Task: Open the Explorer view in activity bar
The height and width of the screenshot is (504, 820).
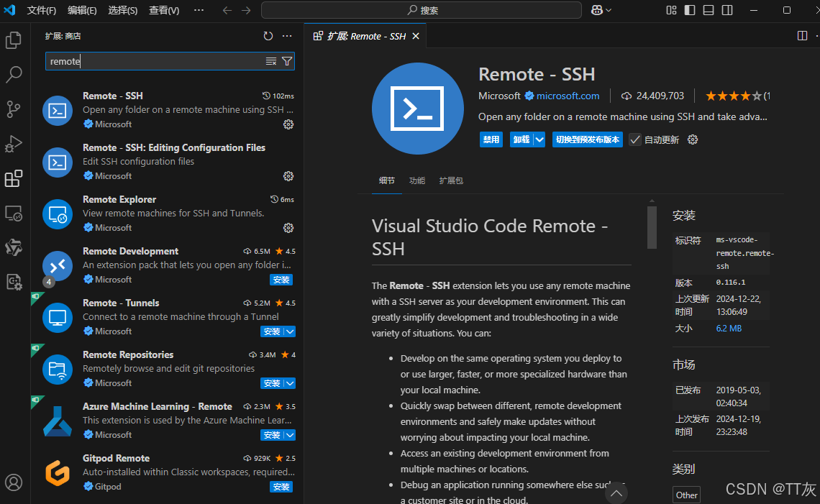Action: 14,40
